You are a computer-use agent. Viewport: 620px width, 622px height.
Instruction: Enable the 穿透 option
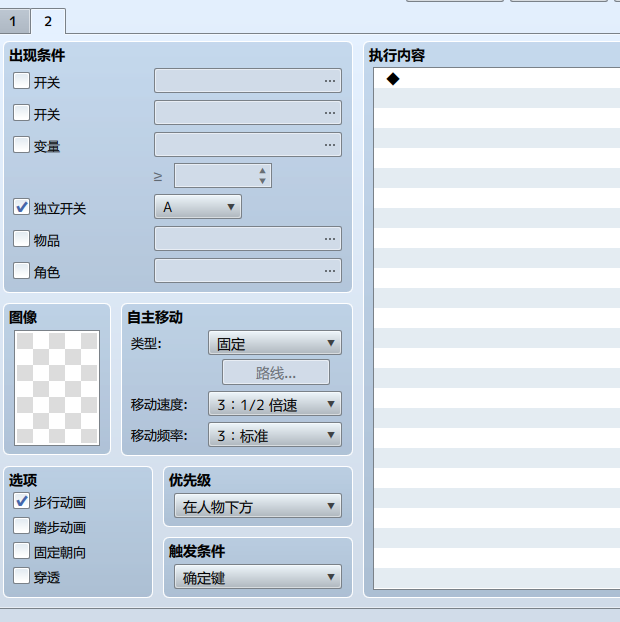[x=21, y=576]
